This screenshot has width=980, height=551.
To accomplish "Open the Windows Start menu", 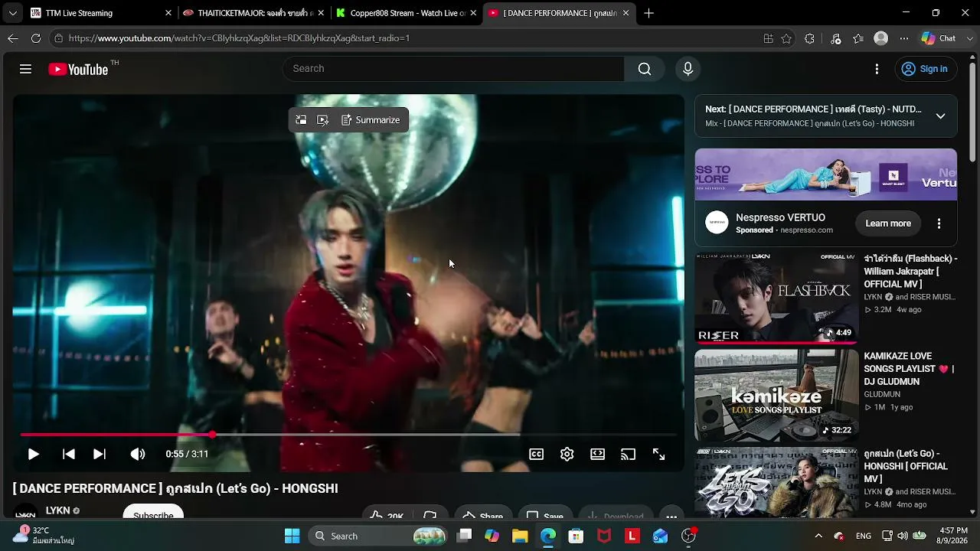I will [x=292, y=536].
